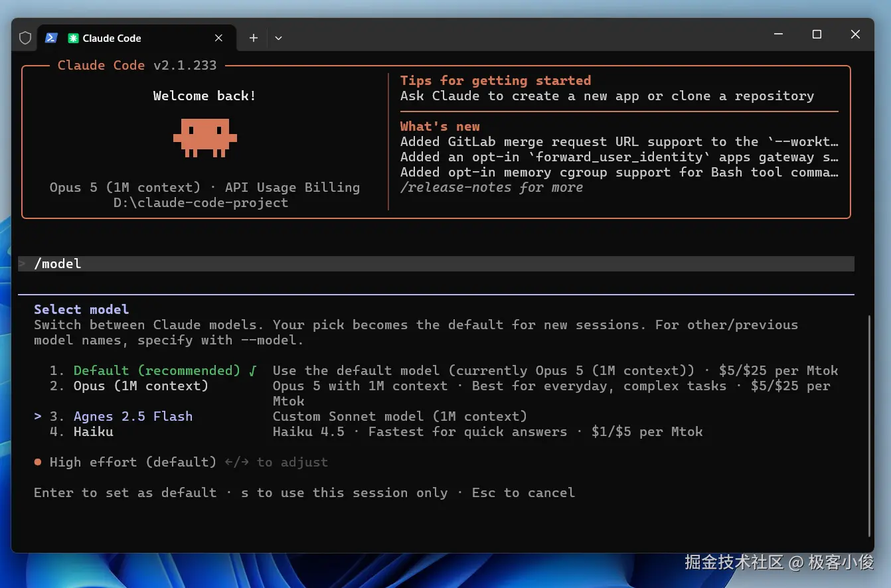The image size is (891, 588).
Task: Click the memory cgroup release note
Action: pos(619,172)
